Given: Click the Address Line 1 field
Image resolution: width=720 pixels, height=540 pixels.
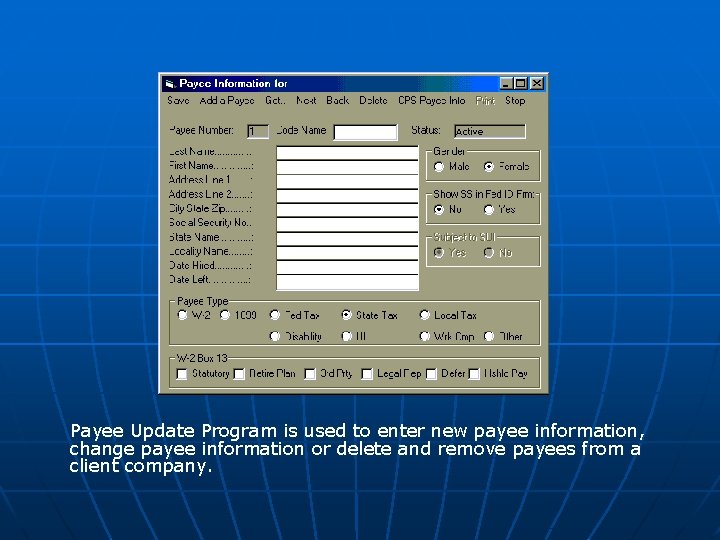Looking at the screenshot, I should 347,181.
